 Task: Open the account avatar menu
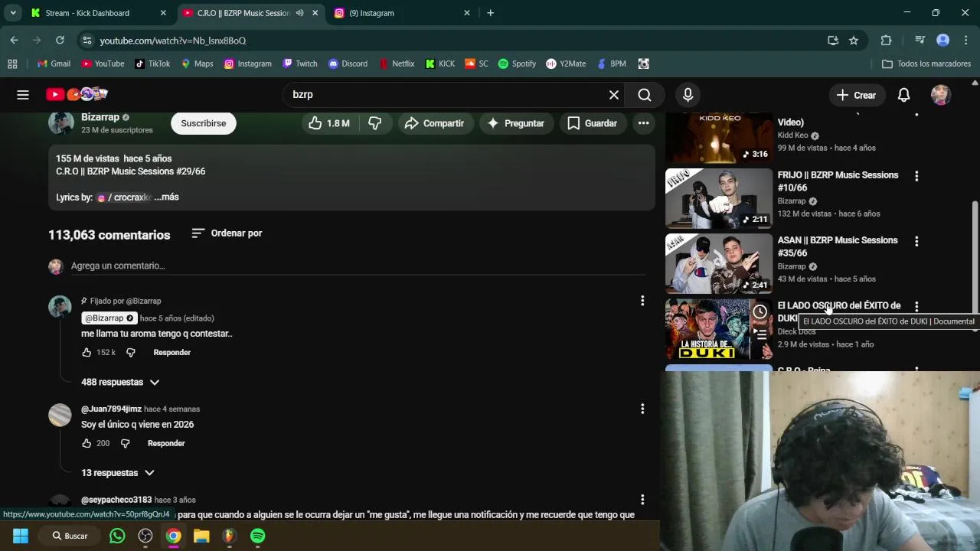click(941, 95)
